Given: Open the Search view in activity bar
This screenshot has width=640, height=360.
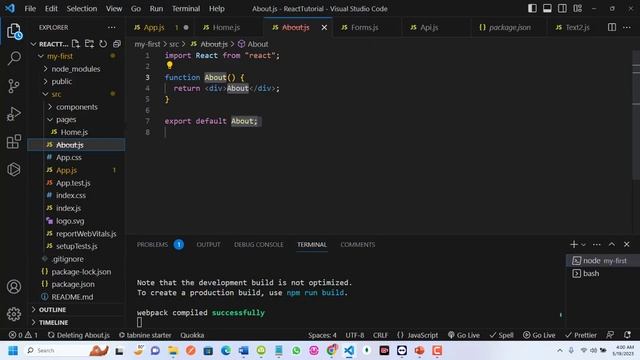Looking at the screenshot, I should click(x=14, y=58).
